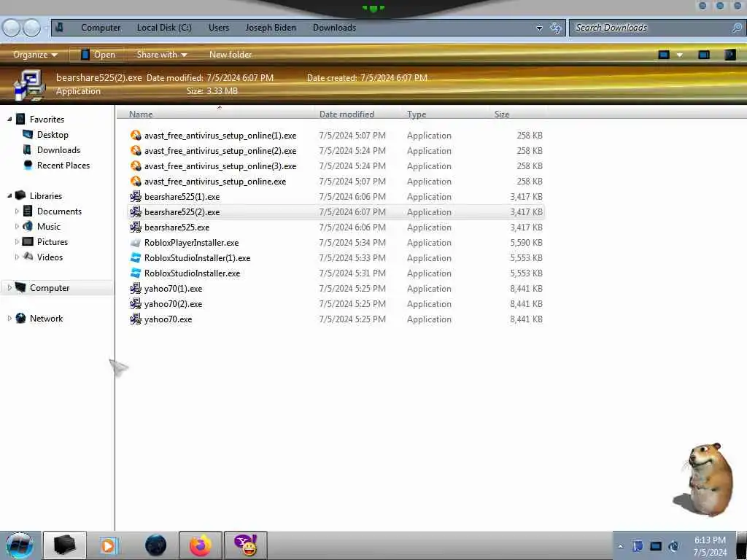Select file yahoo70.exe
Screen dimensions: 747x560
(x=169, y=319)
